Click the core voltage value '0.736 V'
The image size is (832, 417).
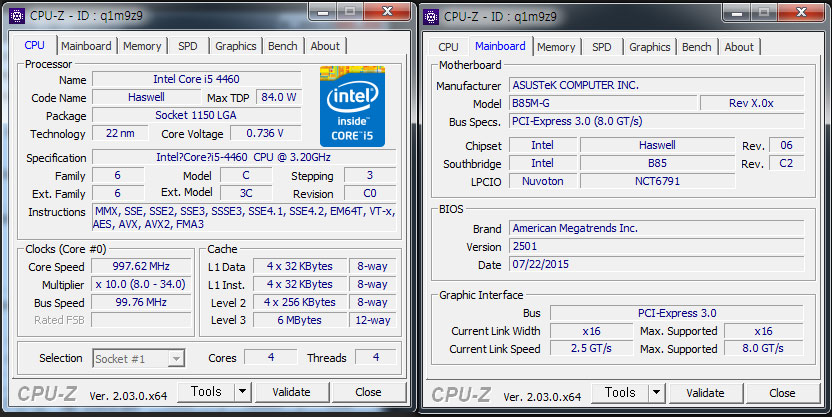point(265,133)
